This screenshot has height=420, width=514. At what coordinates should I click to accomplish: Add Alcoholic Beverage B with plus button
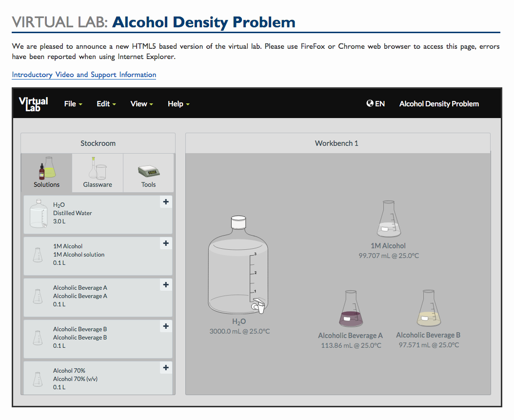pos(165,326)
